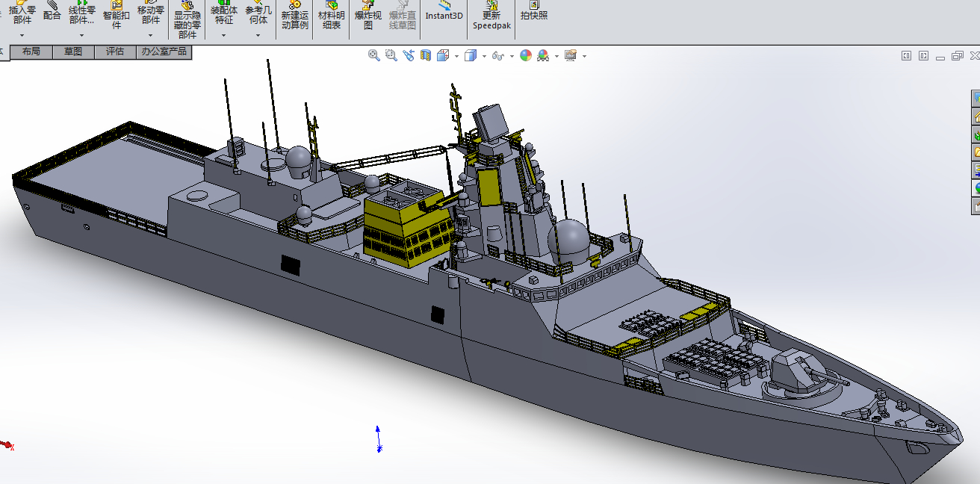Switch to the 草图 tab
This screenshot has height=484, width=980.
point(73,52)
